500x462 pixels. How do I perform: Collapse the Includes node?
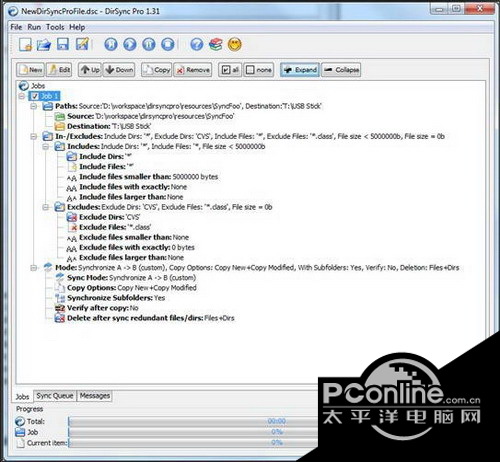coord(46,146)
